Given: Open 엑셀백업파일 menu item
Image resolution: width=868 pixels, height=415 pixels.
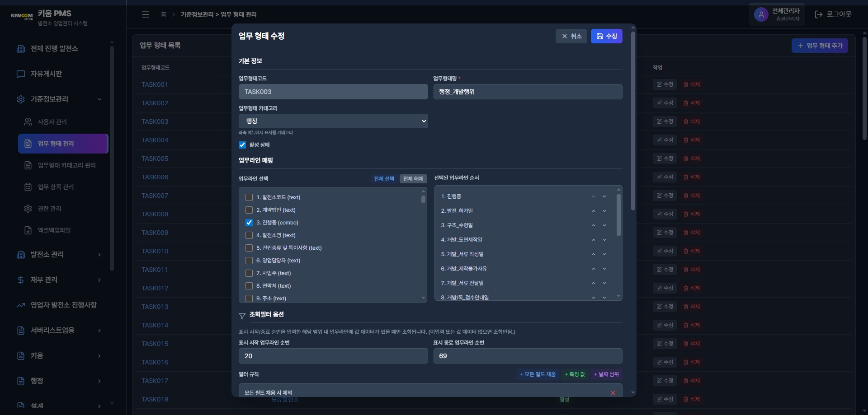Looking at the screenshot, I should (63, 230).
